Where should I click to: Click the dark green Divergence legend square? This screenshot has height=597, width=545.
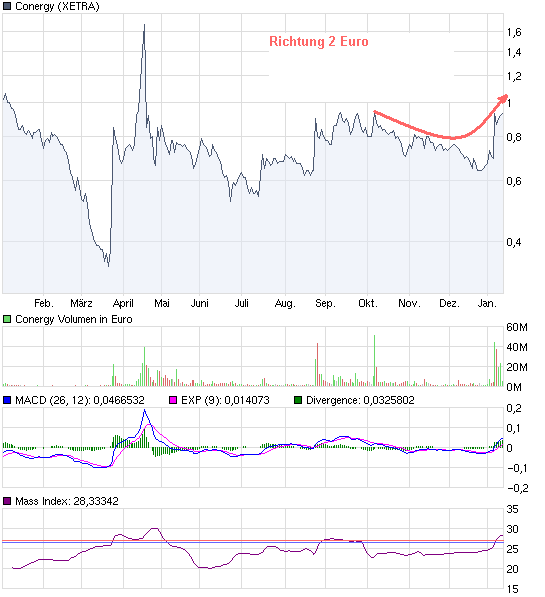(x=298, y=400)
